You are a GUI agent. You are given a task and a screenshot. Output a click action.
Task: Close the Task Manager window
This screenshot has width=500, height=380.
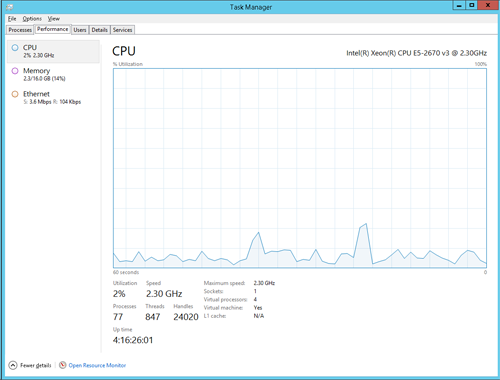[488, 5]
